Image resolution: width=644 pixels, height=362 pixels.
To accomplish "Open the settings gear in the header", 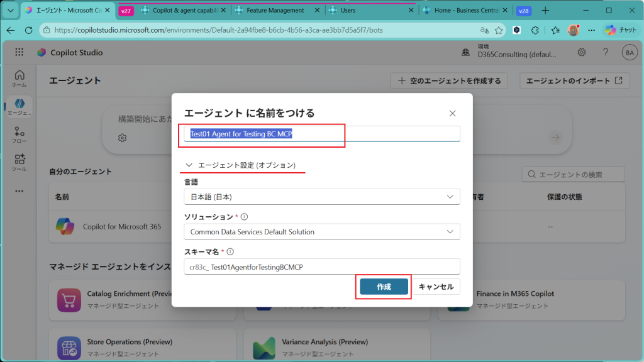I will (x=582, y=53).
